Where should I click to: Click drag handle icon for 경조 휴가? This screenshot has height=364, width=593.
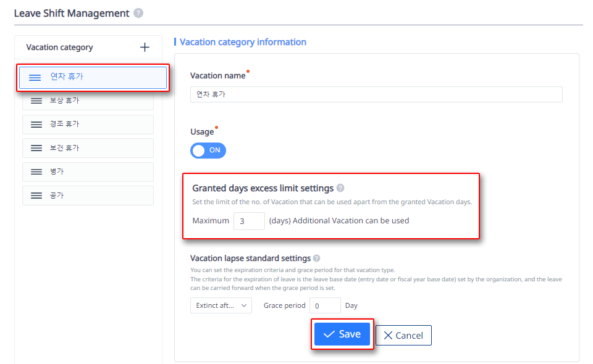click(x=36, y=125)
